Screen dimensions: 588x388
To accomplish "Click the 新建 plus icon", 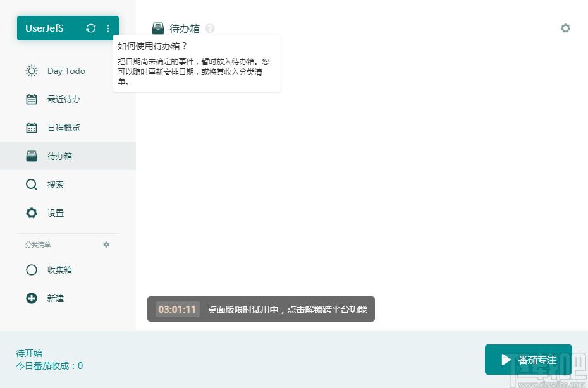I will pos(32,298).
